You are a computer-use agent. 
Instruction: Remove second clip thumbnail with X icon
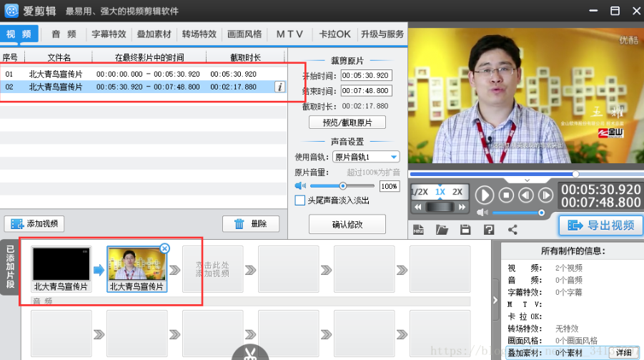click(x=164, y=248)
